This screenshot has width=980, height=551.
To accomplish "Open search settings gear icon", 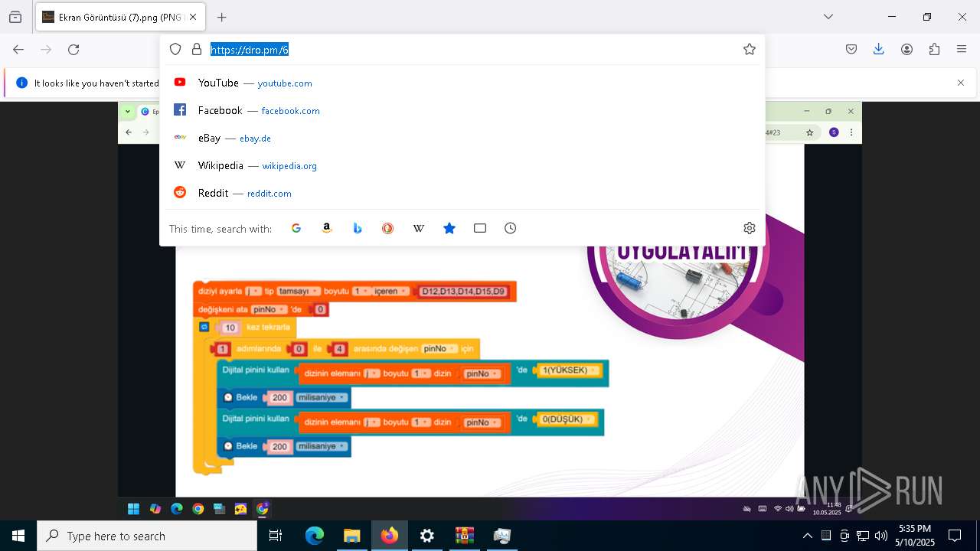I will tap(750, 228).
